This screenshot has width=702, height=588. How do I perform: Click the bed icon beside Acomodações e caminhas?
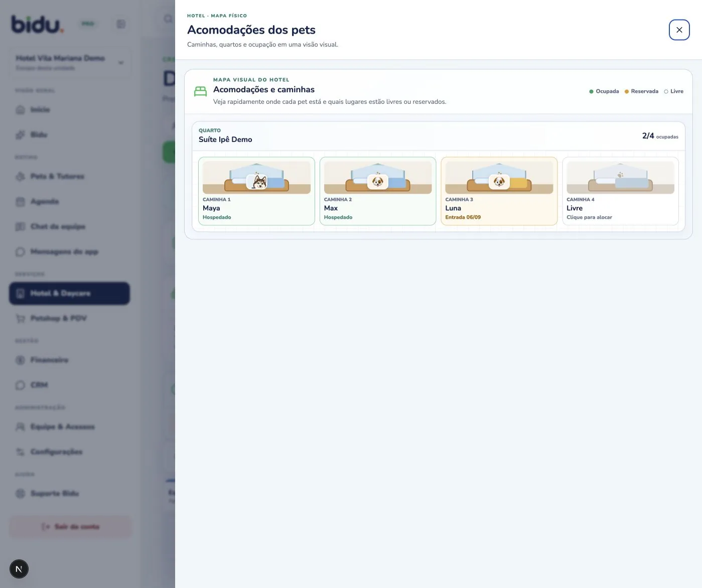coord(200,91)
